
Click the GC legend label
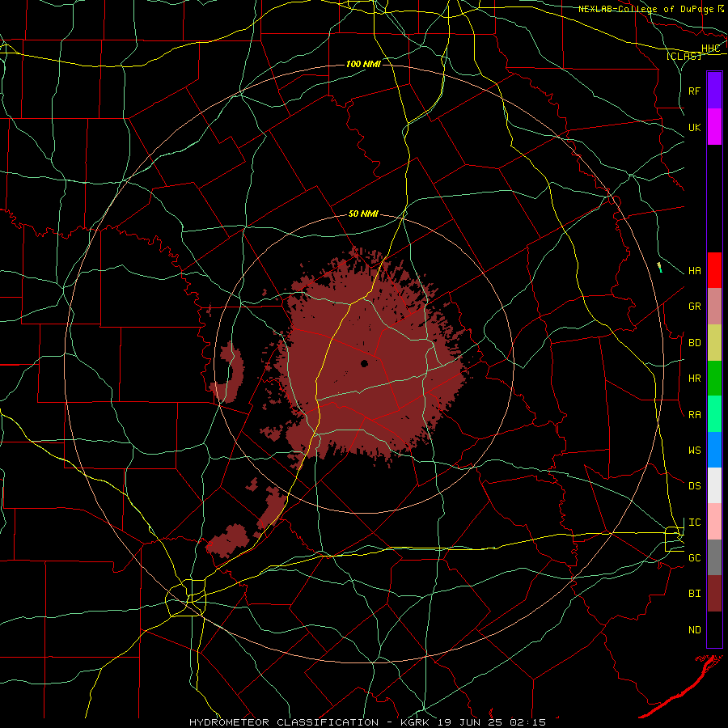click(x=694, y=558)
